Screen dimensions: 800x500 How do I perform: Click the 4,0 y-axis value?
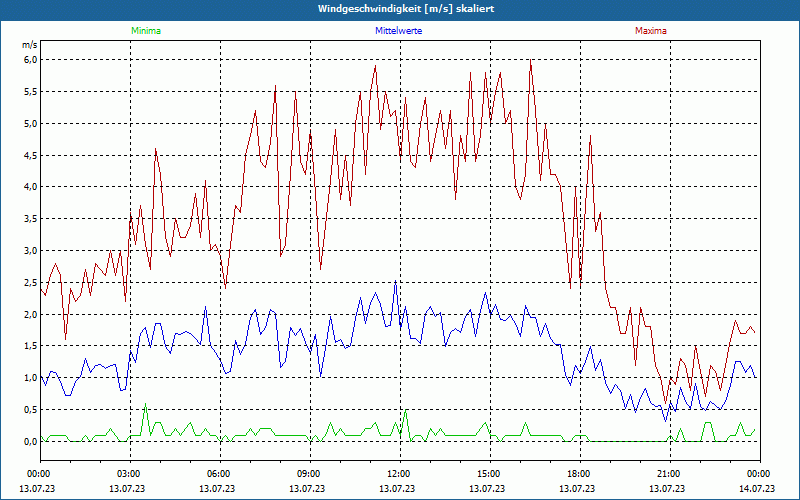tap(31, 187)
